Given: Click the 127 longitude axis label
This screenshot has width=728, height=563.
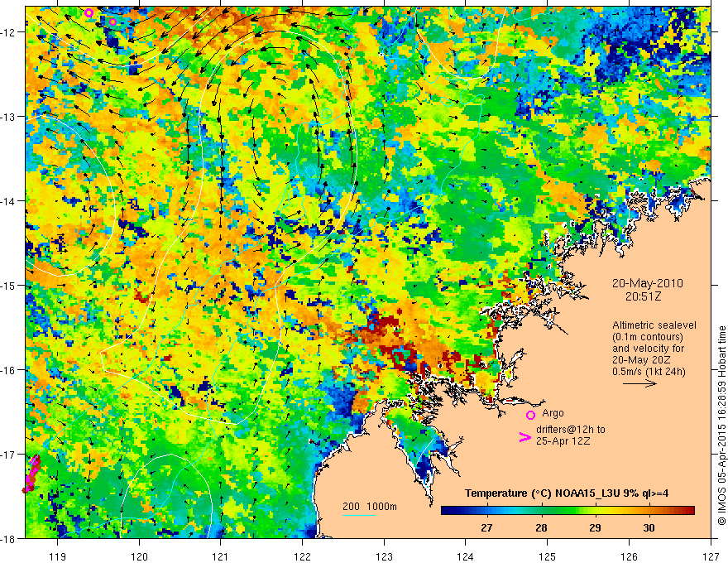Looking at the screenshot, I should (711, 556).
